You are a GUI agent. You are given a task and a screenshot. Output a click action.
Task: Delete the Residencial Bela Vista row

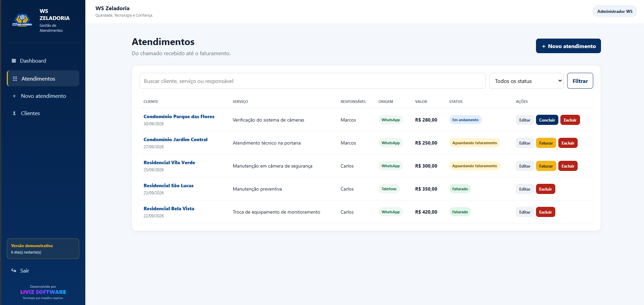pos(545,212)
